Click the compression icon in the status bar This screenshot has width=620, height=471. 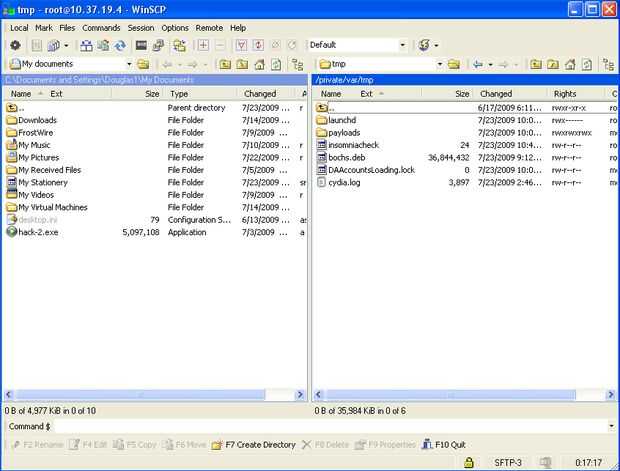coord(546,462)
